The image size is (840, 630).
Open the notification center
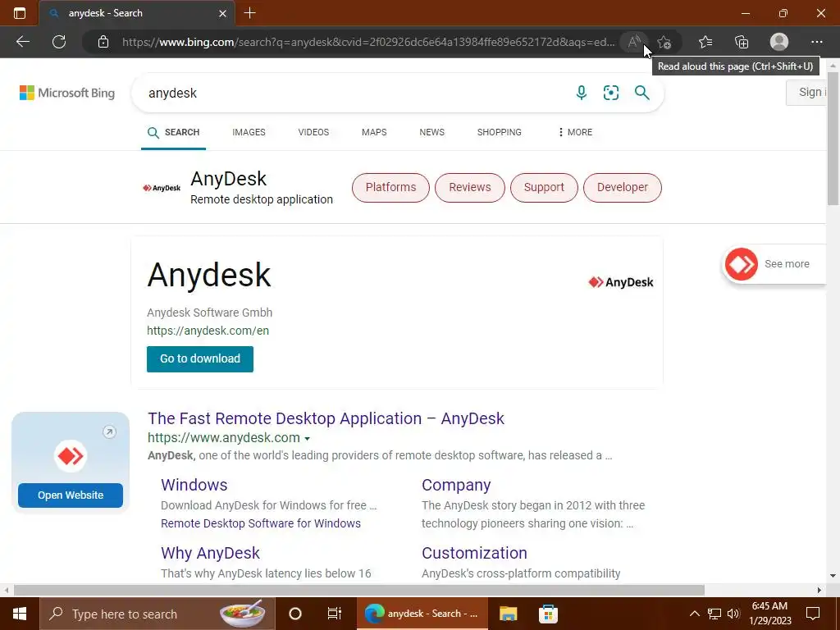click(x=813, y=614)
